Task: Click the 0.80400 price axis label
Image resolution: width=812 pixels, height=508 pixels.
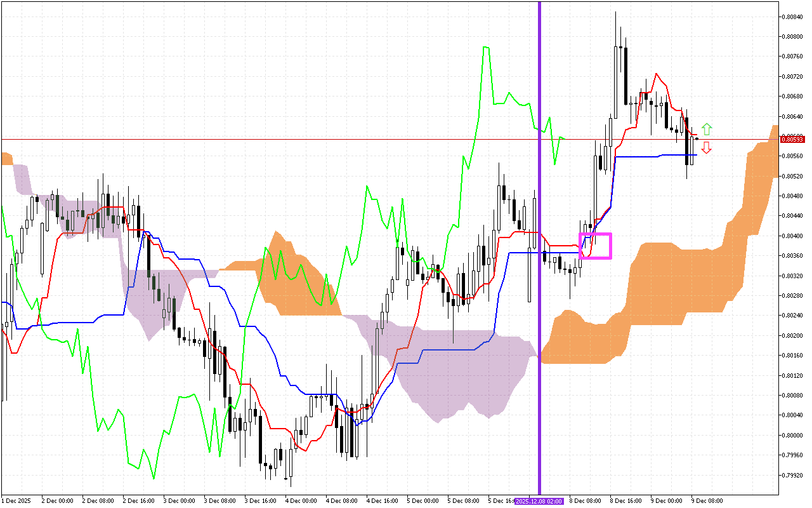Action: (x=792, y=236)
